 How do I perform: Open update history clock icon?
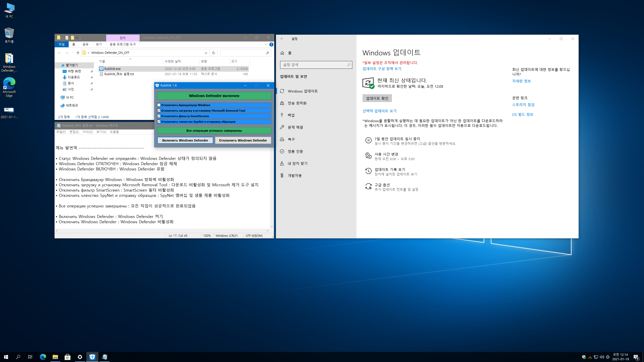(x=368, y=171)
